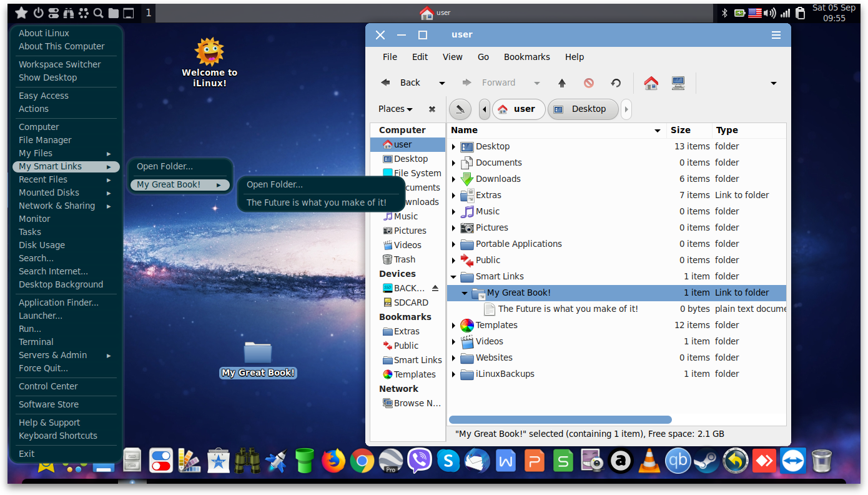Open Google Earth Pro from dock
Viewport: 868px width, 495px height.
click(x=391, y=461)
